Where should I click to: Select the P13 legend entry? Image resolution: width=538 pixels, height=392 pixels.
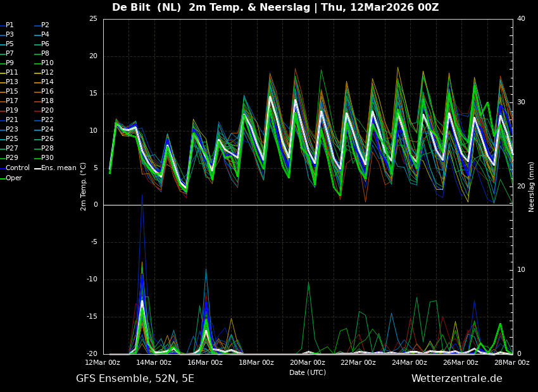click(x=11, y=82)
